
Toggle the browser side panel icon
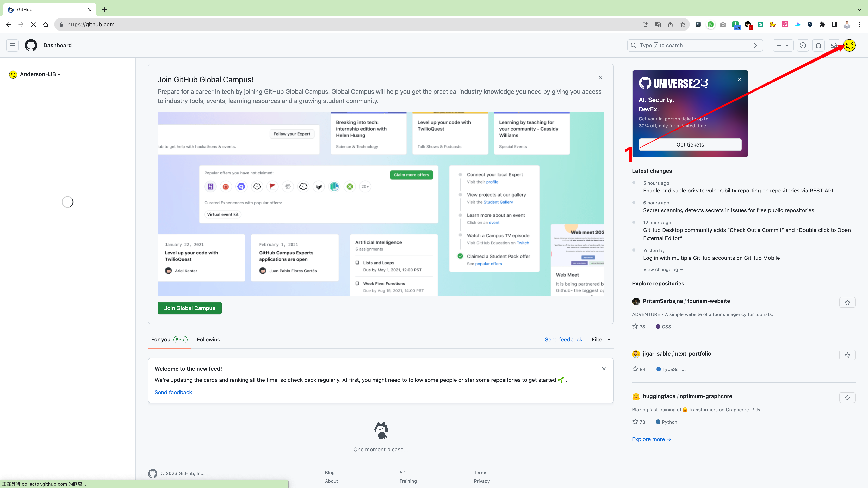[x=835, y=24]
